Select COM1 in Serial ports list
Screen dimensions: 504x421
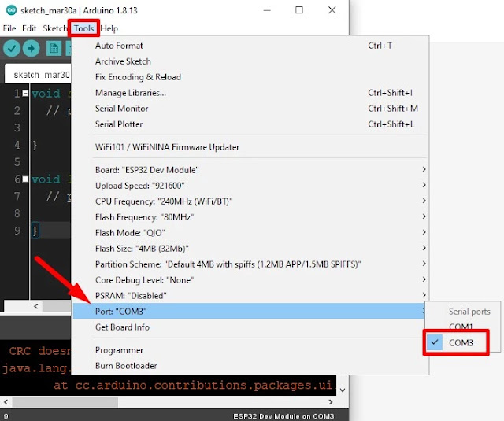coord(463,327)
